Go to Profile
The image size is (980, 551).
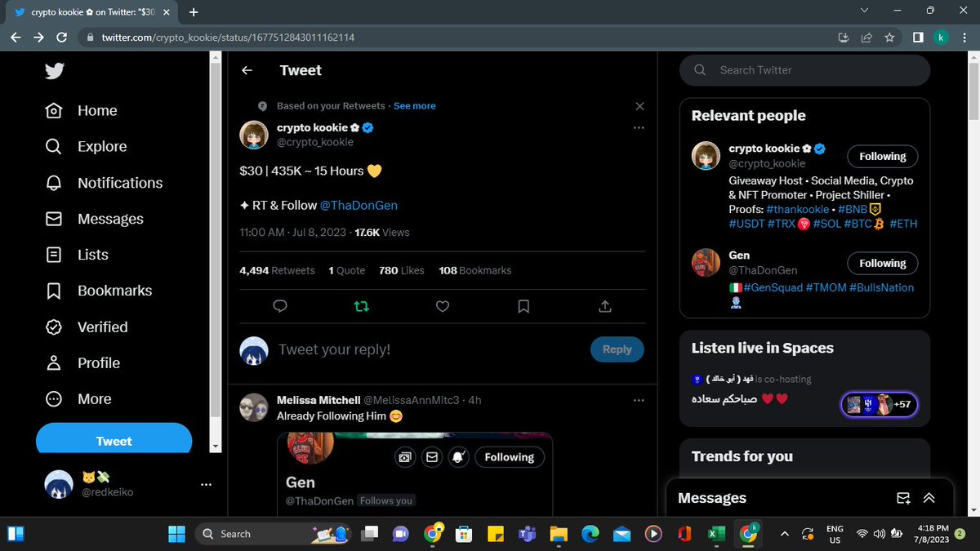[x=82, y=362]
